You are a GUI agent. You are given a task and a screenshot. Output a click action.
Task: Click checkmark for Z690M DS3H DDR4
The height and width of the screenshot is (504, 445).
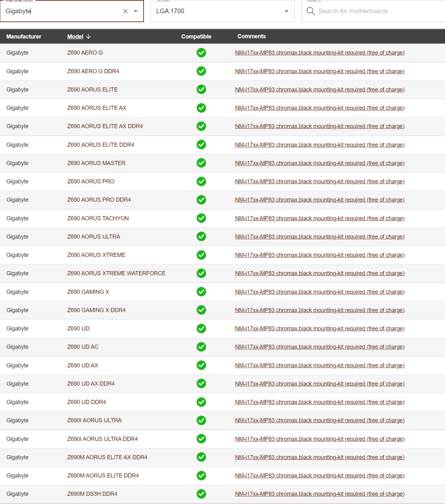tap(201, 494)
